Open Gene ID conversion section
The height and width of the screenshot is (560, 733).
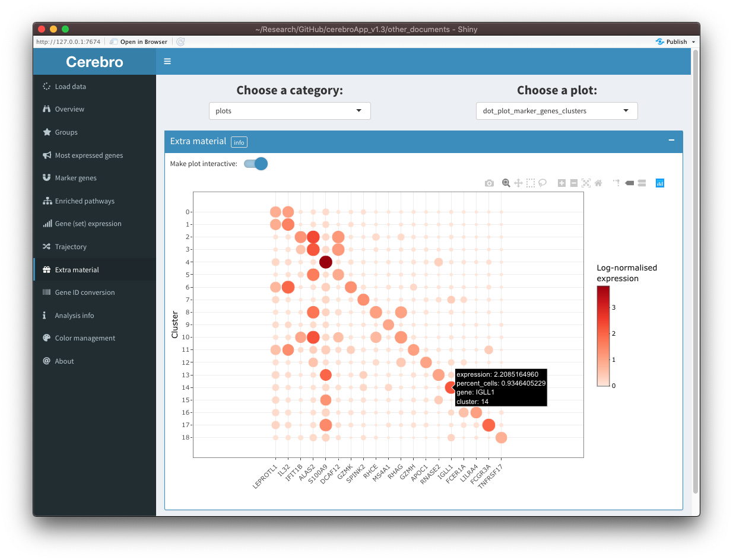pyautogui.click(x=94, y=292)
